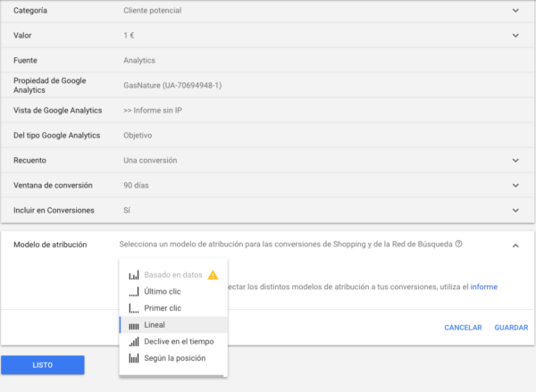
Task: Click the Fuente label
Action: (x=25, y=61)
